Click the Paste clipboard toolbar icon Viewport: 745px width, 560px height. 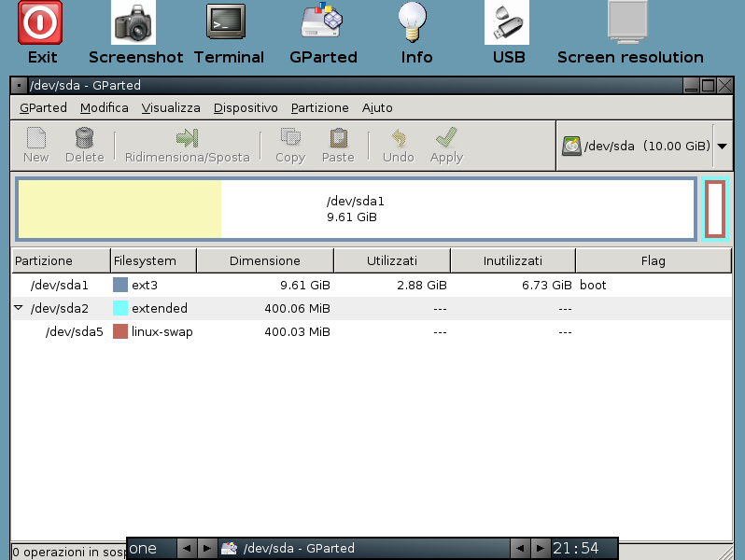point(338,138)
